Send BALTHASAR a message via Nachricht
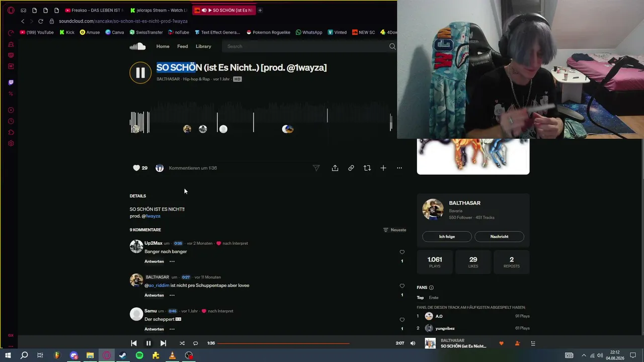 499,236
